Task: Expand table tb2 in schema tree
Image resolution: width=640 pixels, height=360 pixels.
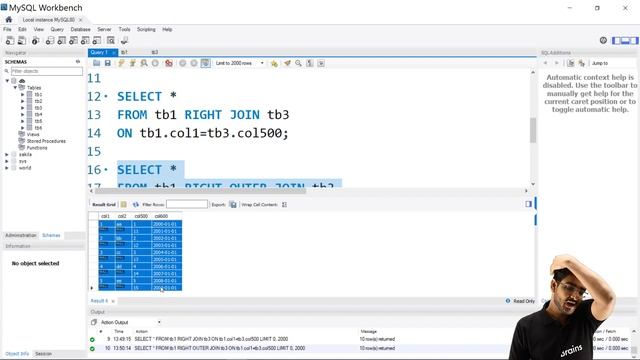Action: coord(23,101)
